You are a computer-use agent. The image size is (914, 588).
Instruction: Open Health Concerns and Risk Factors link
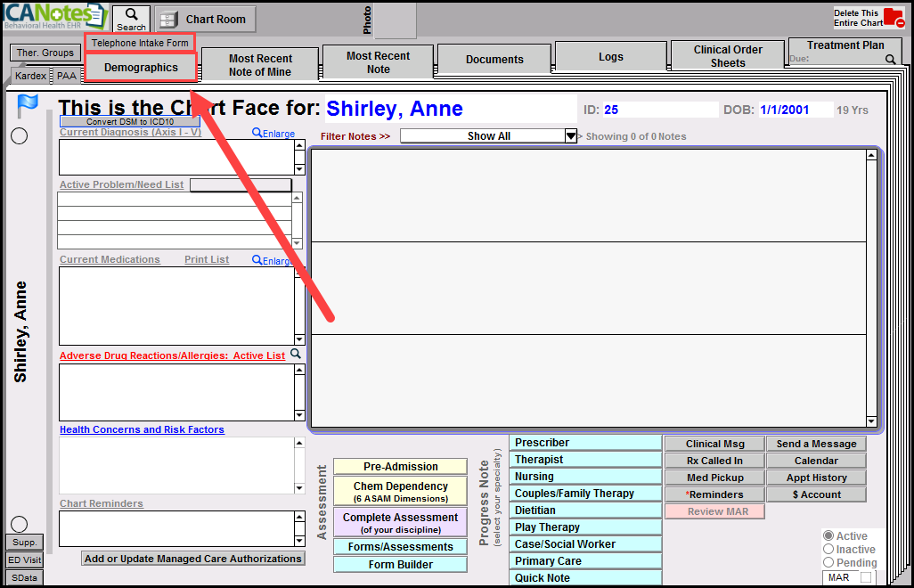pos(142,429)
